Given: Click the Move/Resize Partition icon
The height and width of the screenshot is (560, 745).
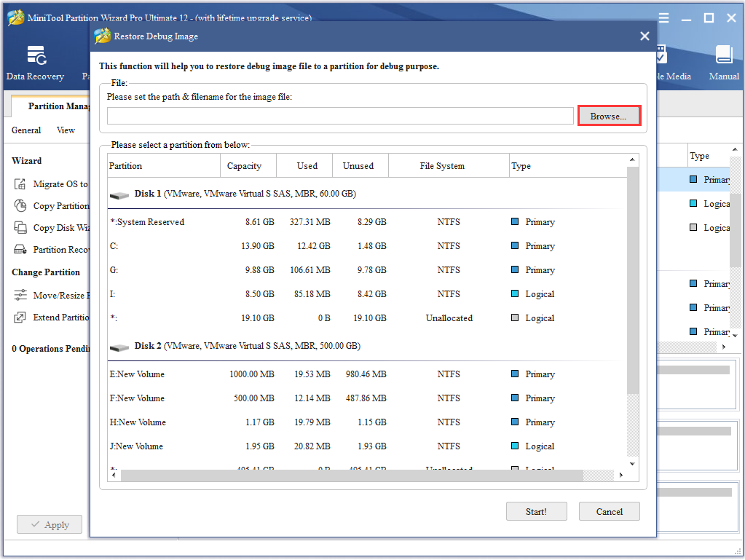Looking at the screenshot, I should (x=20, y=296).
